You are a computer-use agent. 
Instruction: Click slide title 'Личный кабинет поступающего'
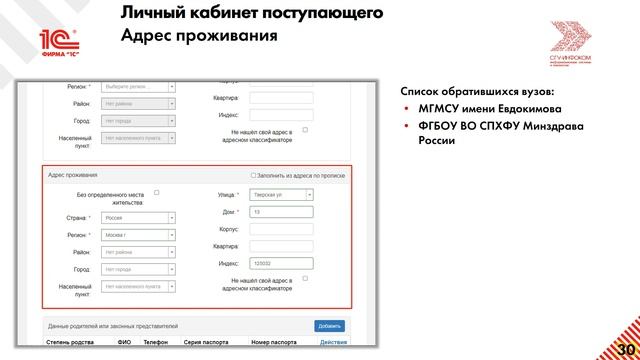point(252,13)
